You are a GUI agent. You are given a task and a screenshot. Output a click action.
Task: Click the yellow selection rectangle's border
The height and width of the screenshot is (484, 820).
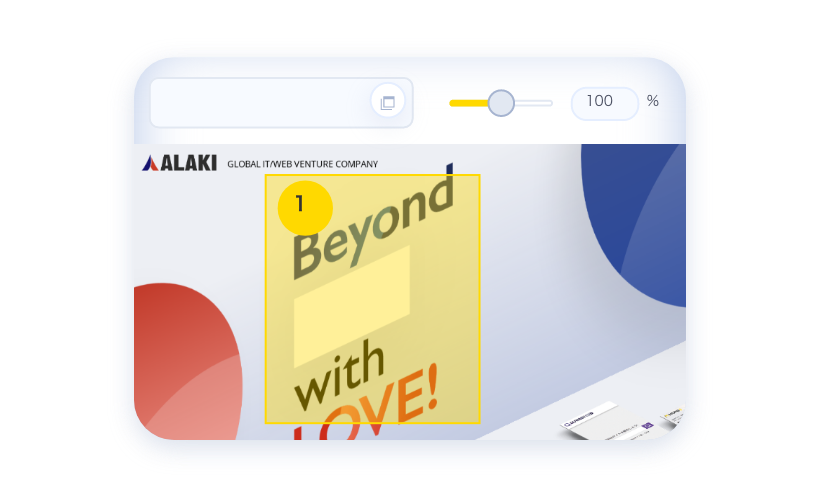point(372,175)
